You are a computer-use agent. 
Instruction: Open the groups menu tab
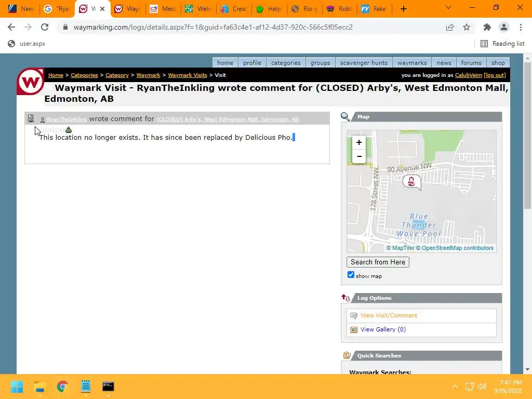coord(320,63)
